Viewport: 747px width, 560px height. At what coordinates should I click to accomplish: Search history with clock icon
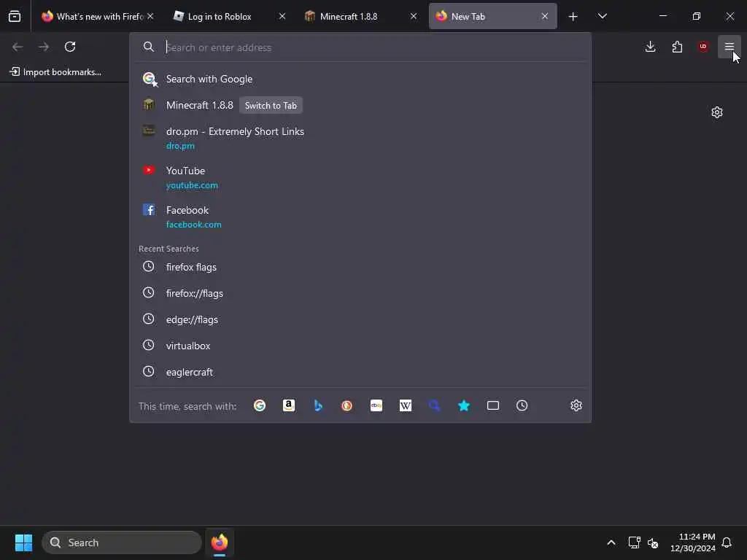pyautogui.click(x=522, y=405)
